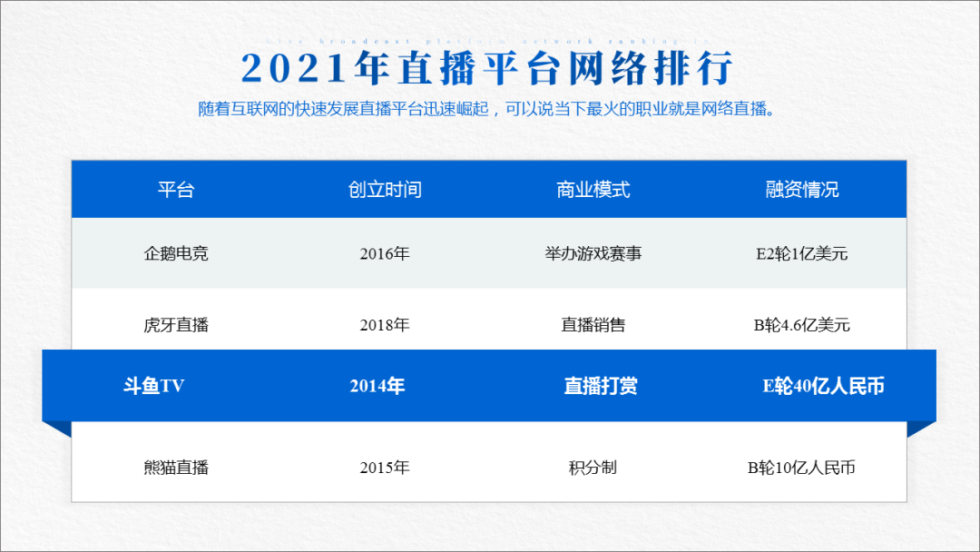Select the '积分制' cell

[593, 467]
